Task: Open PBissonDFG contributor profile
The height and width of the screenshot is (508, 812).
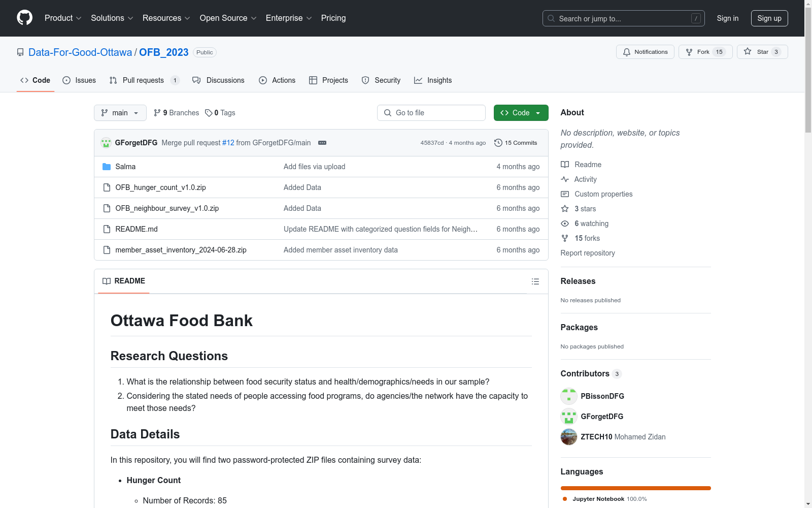Action: coord(602,396)
